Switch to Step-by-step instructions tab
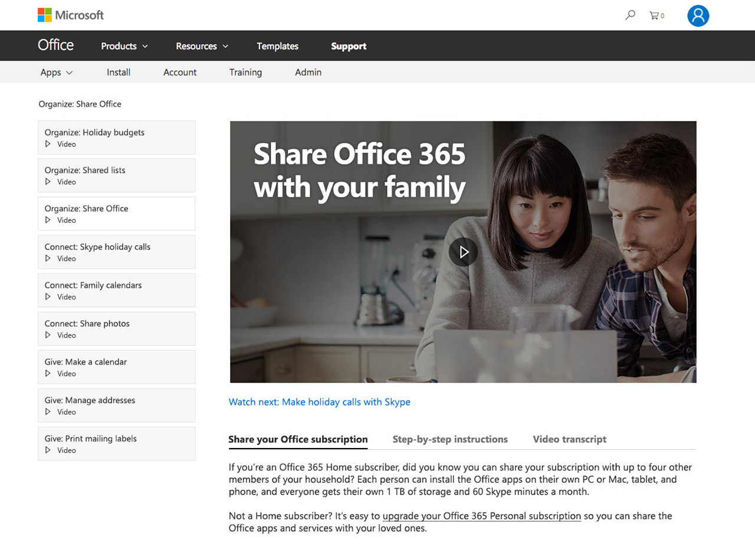 click(450, 439)
